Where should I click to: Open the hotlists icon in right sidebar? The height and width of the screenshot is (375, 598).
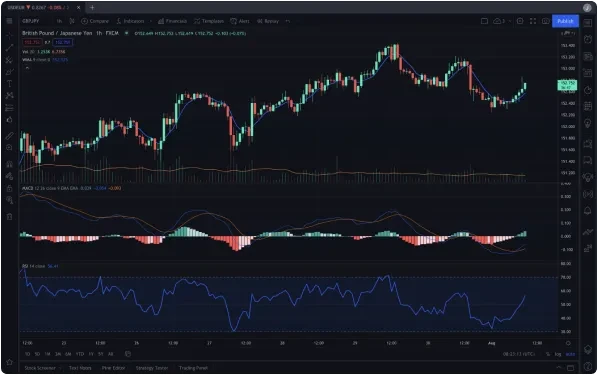[588, 90]
